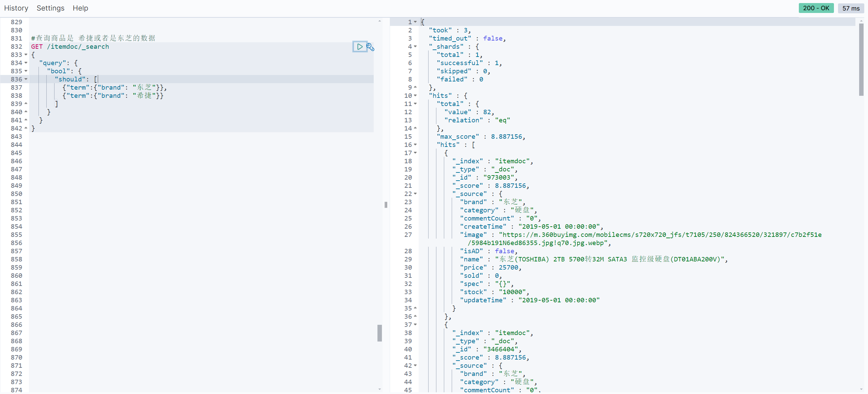
Task: Click the green play button to send request
Action: tap(359, 47)
